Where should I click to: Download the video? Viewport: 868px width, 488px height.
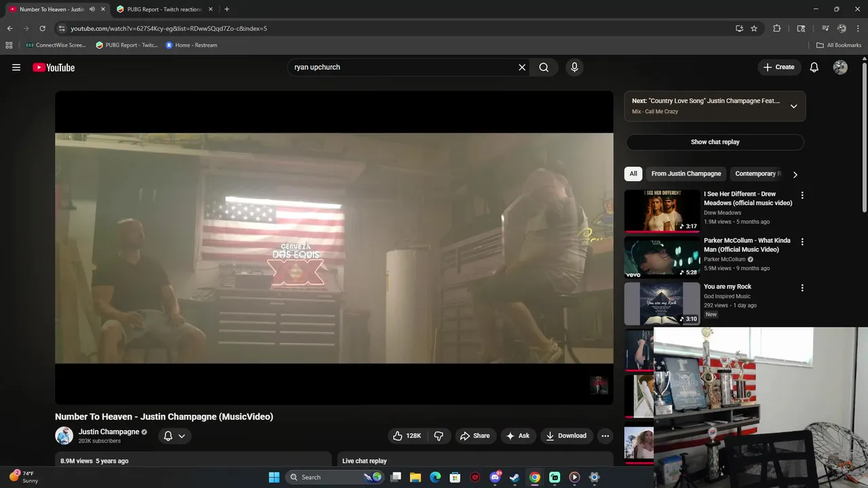(566, 436)
